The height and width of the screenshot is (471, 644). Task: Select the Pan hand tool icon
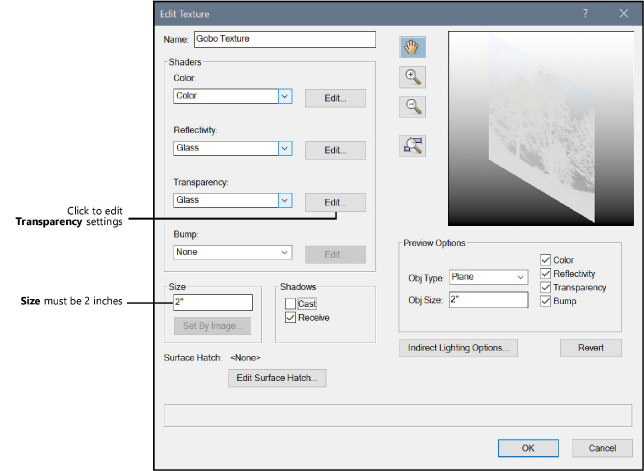click(x=411, y=45)
